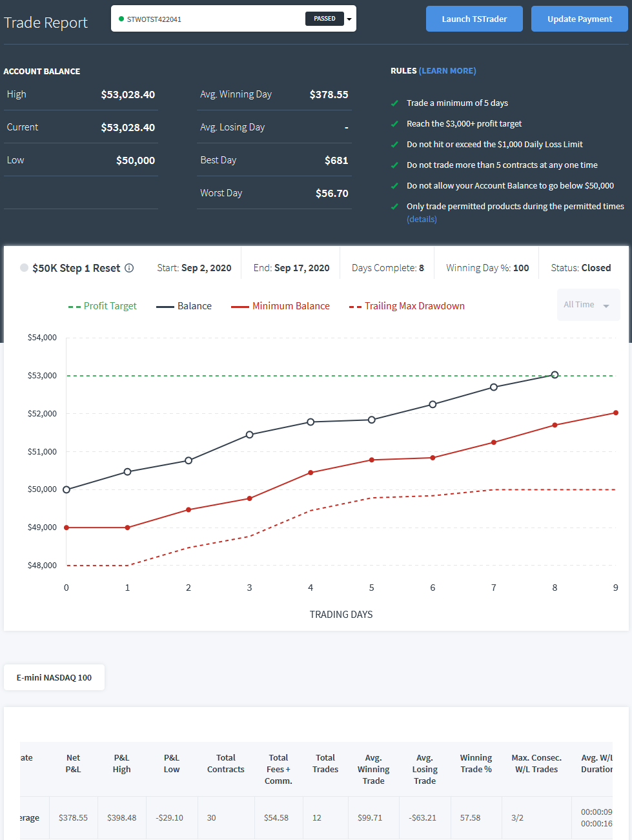Click the checkmark beside the Daily Loss Limit rule
The height and width of the screenshot is (840, 632).
pyautogui.click(x=394, y=145)
